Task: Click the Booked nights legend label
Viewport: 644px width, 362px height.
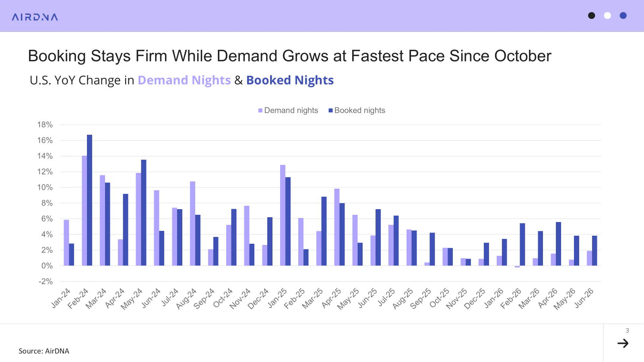Action: click(360, 111)
